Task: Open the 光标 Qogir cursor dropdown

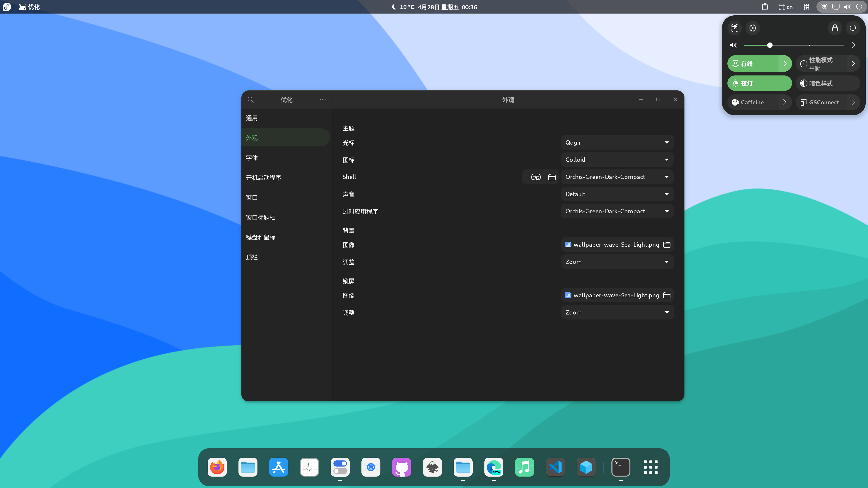Action: click(617, 142)
